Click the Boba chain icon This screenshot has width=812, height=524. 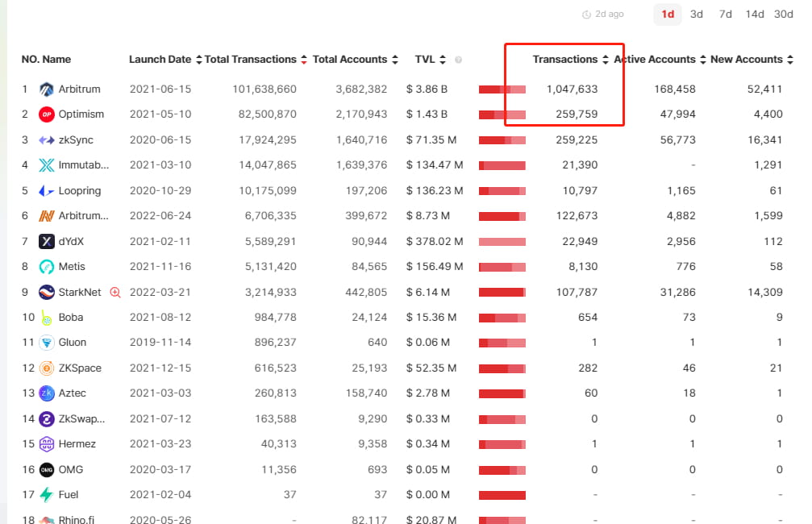pos(47,317)
